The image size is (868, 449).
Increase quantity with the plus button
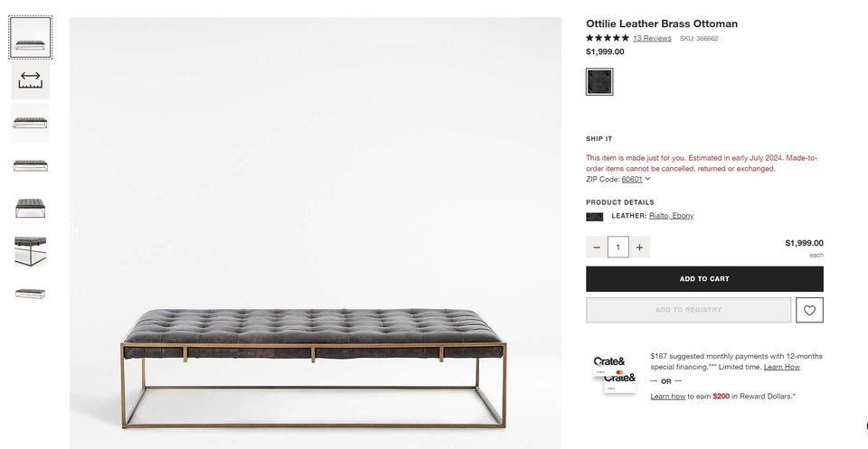coord(639,248)
